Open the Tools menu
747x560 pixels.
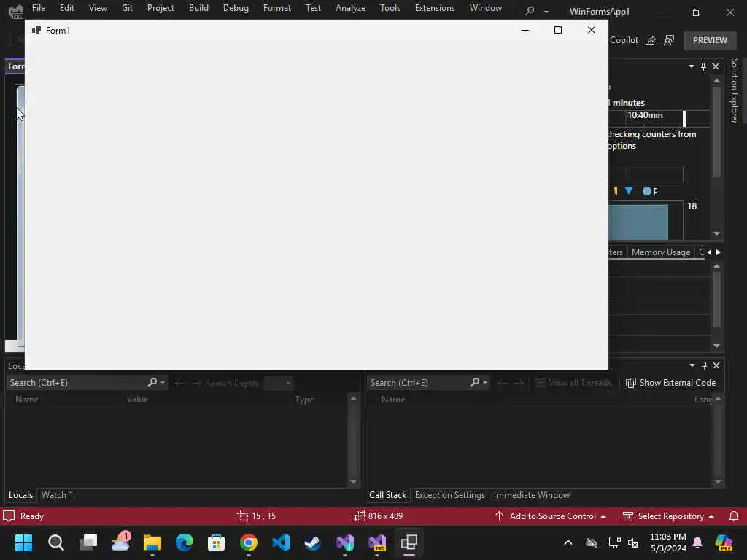pos(390,8)
